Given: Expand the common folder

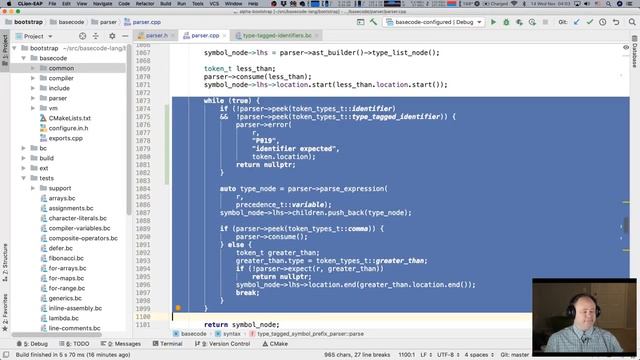Looking at the screenshot, I should 33,68.
